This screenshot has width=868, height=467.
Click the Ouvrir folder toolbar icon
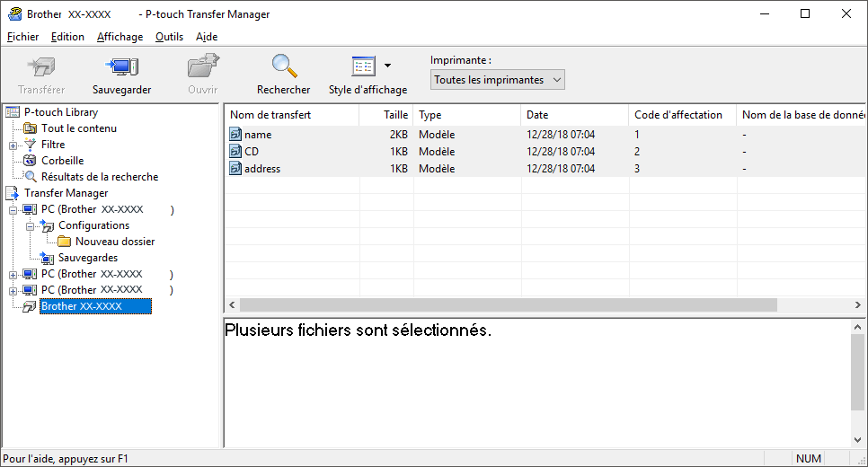tap(202, 66)
